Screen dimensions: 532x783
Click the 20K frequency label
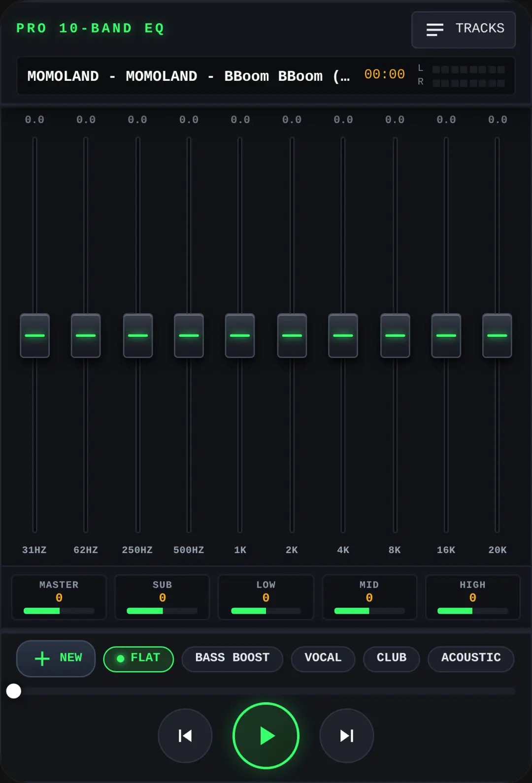point(498,550)
